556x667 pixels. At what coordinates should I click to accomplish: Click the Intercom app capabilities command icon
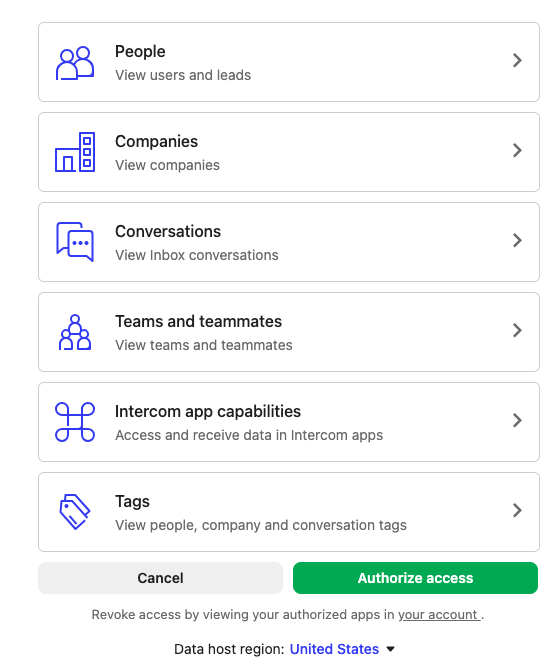[75, 422]
